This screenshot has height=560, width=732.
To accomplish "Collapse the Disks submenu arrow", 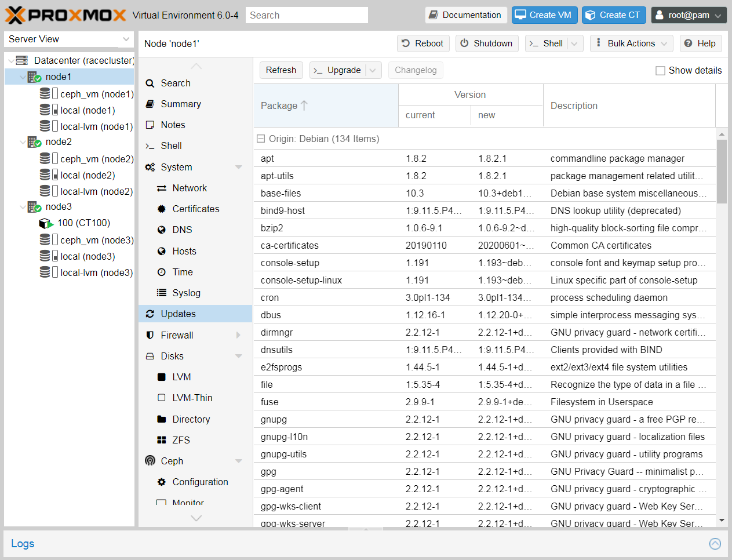I will [239, 356].
